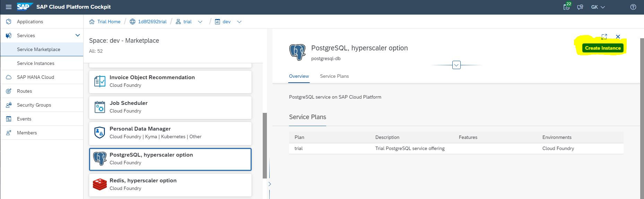This screenshot has width=644, height=199.
Task: Click the notifications icon with badge 22
Action: pos(567,7)
